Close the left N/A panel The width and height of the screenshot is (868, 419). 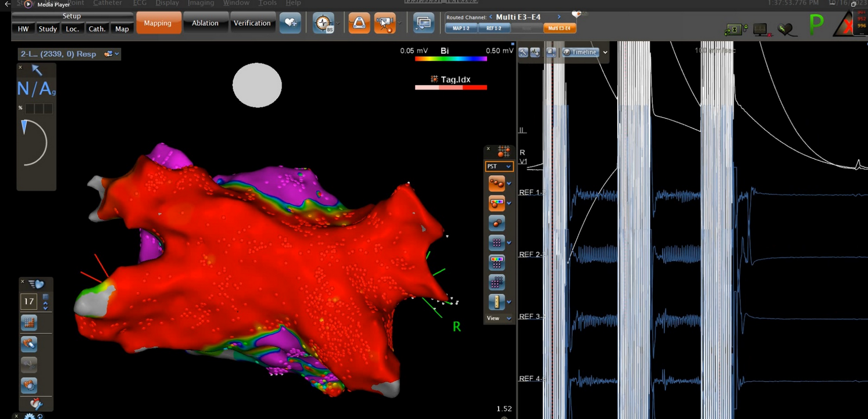point(20,67)
